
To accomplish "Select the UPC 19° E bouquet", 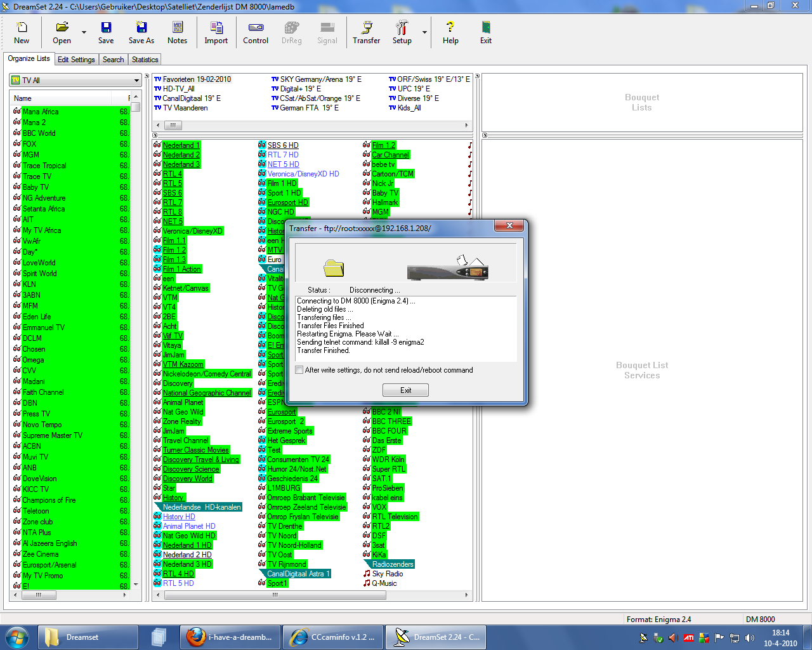I will point(409,89).
